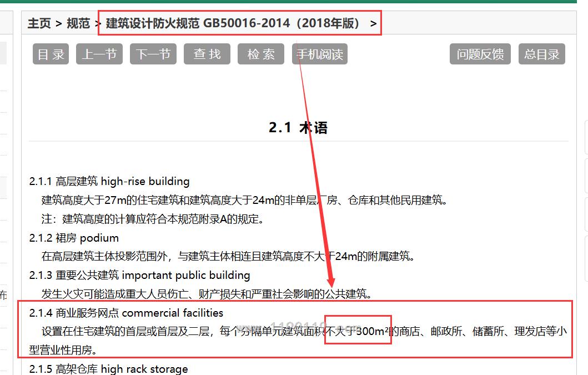Navigate to 主页 in breadcrumb
The width and height of the screenshot is (588, 375).
click(x=39, y=23)
